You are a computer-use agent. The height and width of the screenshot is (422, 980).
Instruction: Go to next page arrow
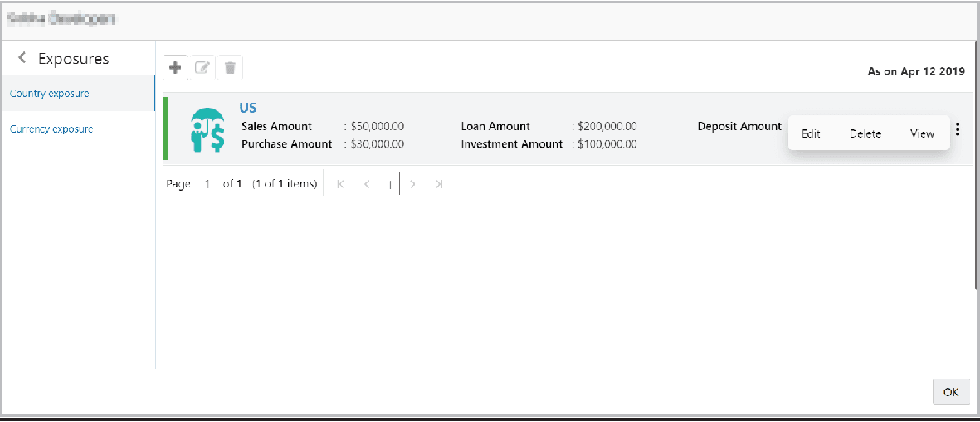point(412,184)
